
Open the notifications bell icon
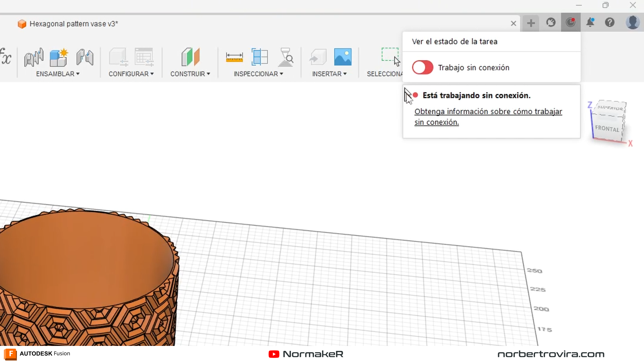coord(590,23)
